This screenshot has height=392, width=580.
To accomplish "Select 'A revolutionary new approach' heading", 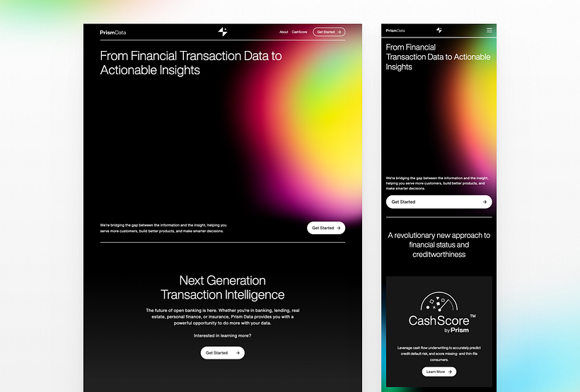I will tap(439, 245).
